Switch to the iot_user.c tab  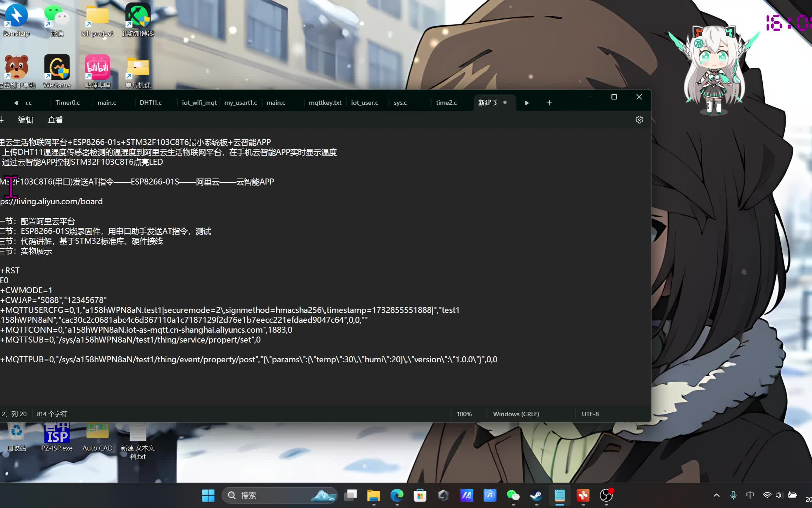click(364, 103)
